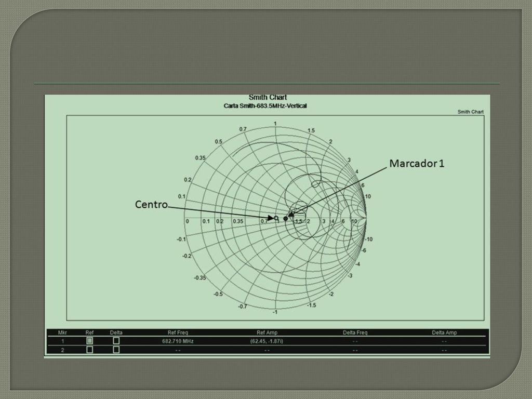Click the (62.45, -1.87i) Ref Amp value
Screen dimensions: 532x399
tap(267, 341)
